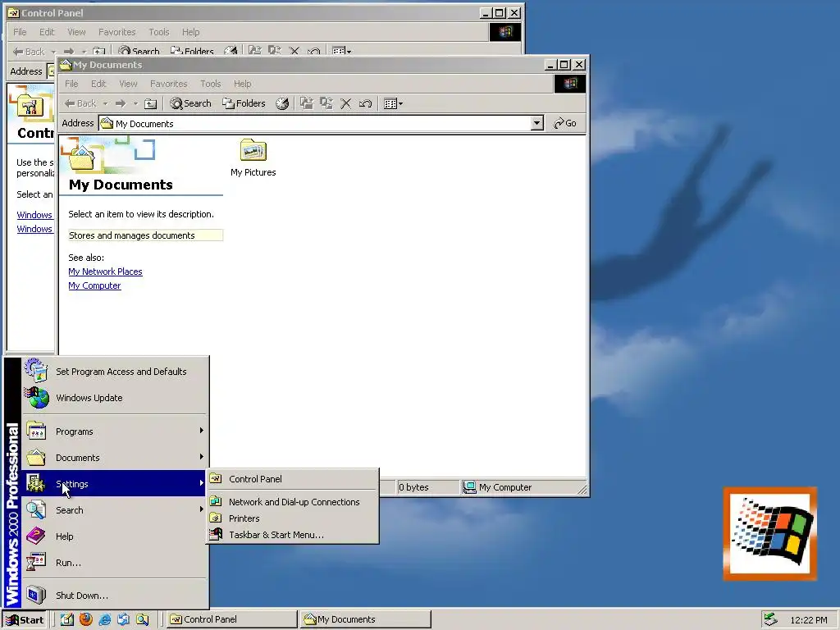Click Windows logo throbber in My Documents window
This screenshot has height=630, width=840.
click(x=569, y=84)
